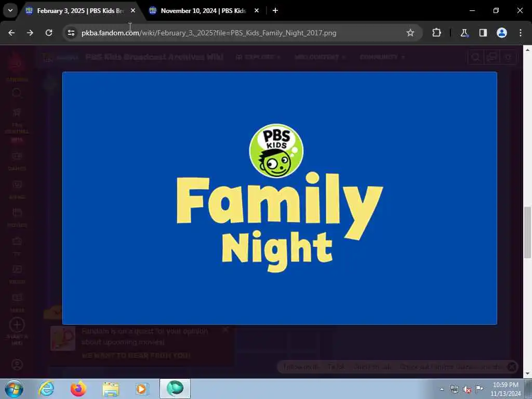
Task: Open Action Center flag icon
Action: [480, 389]
